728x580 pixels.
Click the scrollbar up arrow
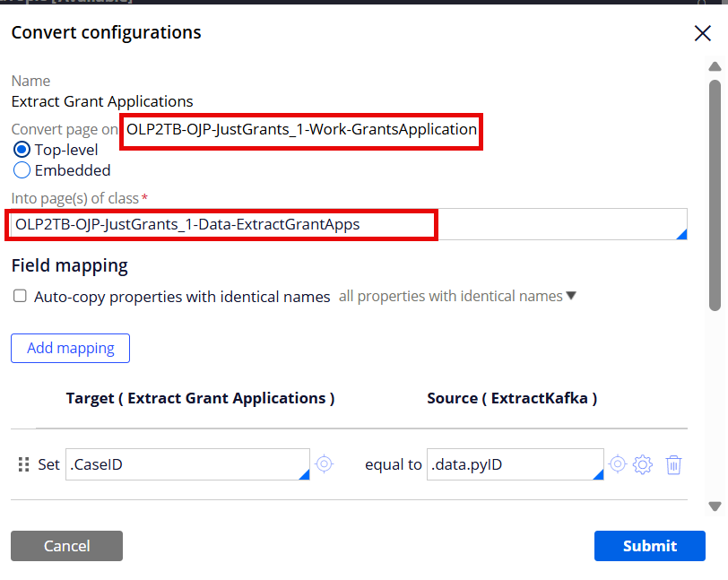(715, 67)
